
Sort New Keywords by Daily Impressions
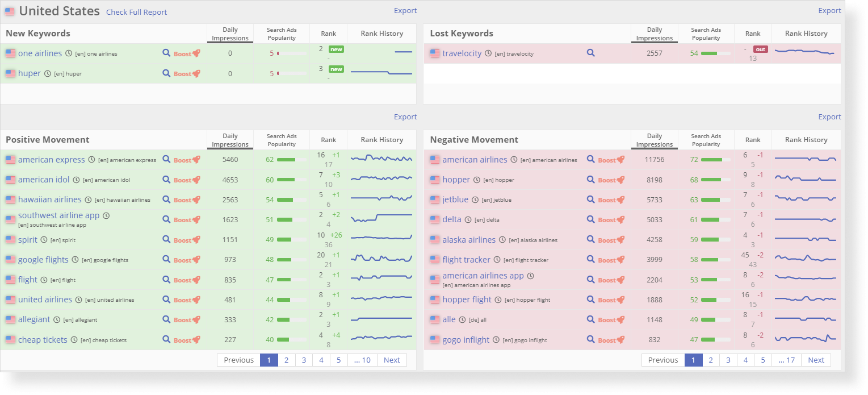pos(230,34)
